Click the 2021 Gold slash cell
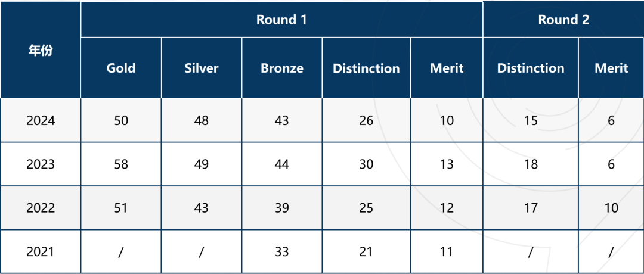Viewport: 644px width, 274px height. pyautogui.click(x=120, y=251)
